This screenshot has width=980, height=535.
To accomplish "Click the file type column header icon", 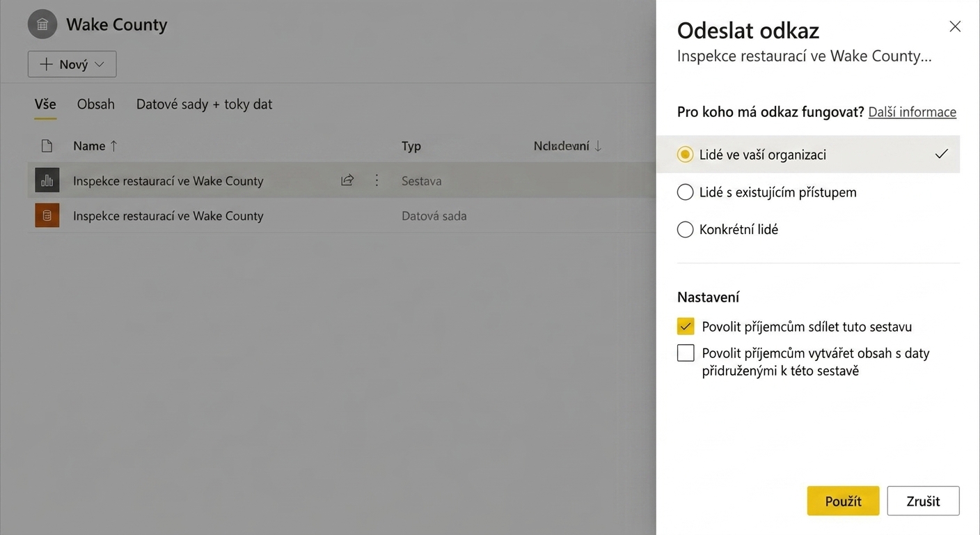I will pyautogui.click(x=47, y=146).
